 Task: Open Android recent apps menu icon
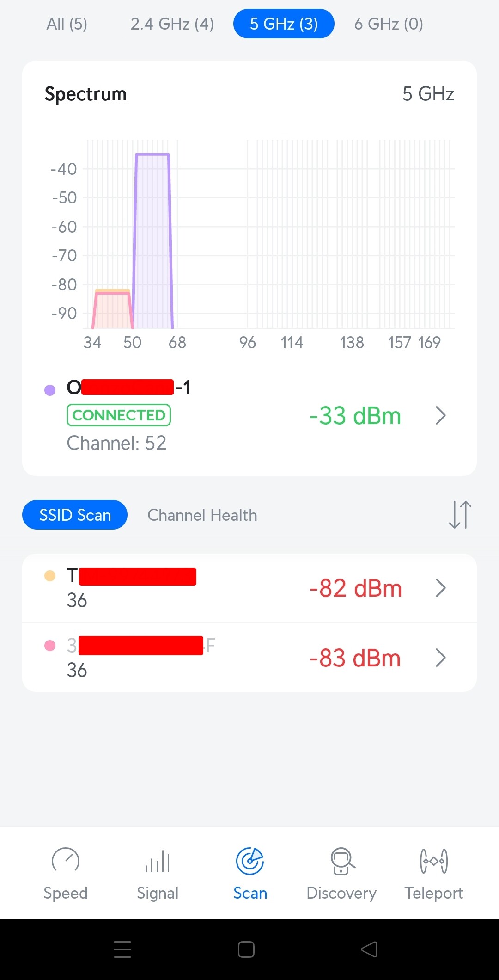tap(122, 949)
